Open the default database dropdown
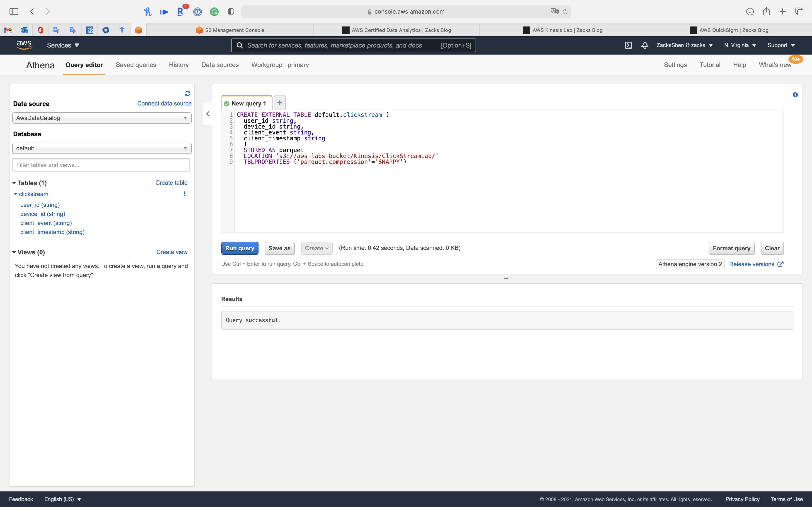Image resolution: width=812 pixels, height=507 pixels. [102, 148]
